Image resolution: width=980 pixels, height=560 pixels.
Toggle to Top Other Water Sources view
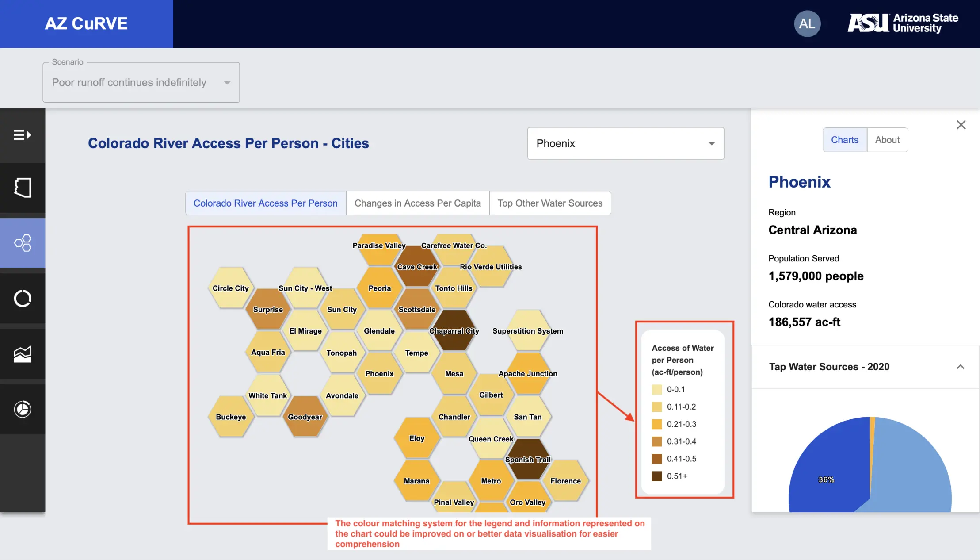tap(550, 203)
